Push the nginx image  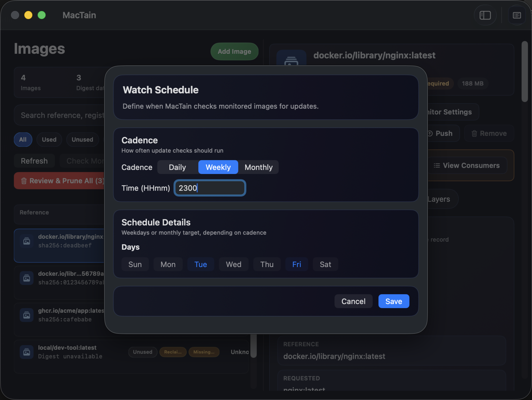coord(443,133)
